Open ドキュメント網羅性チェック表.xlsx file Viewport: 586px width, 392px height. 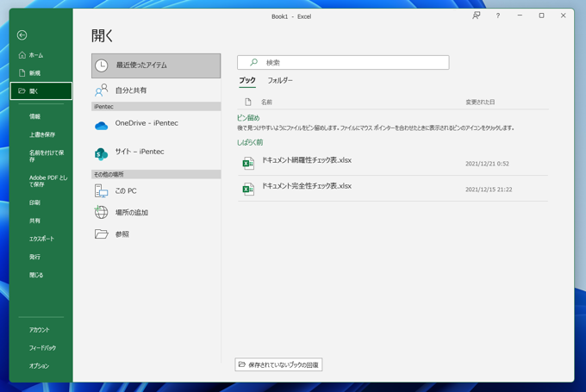point(393,164)
